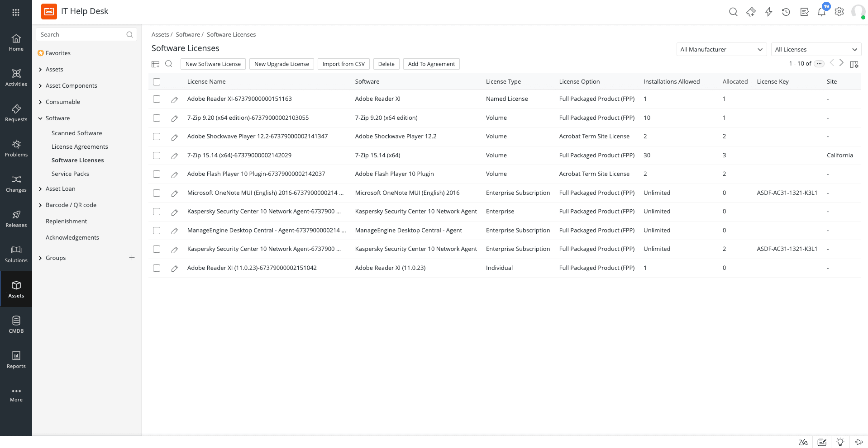Viewport: 868px width, 448px height.
Task: Open Service Packs from the sidebar
Action: pos(70,174)
